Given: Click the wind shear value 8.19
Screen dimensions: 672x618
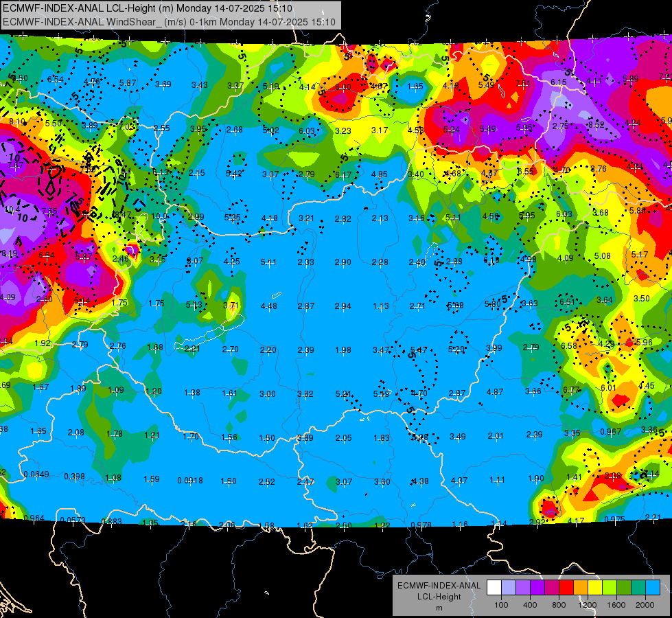Looking at the screenshot, I should tap(10, 253).
